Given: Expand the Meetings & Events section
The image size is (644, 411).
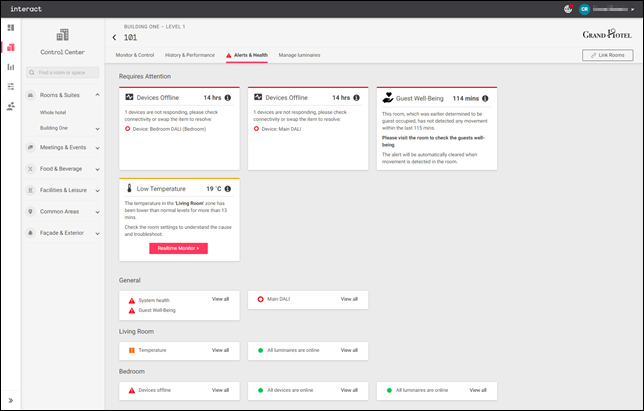Looking at the screenshot, I should (97, 147).
